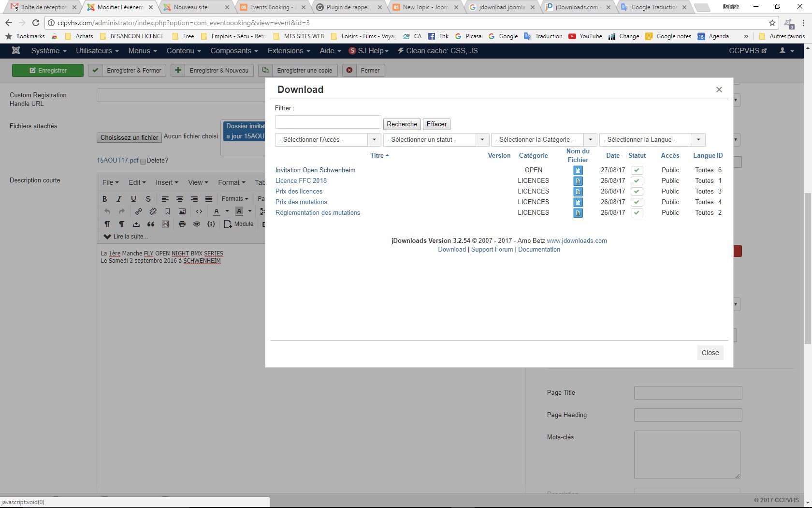Open the Sélectionner l'Accès dropdown

327,140
